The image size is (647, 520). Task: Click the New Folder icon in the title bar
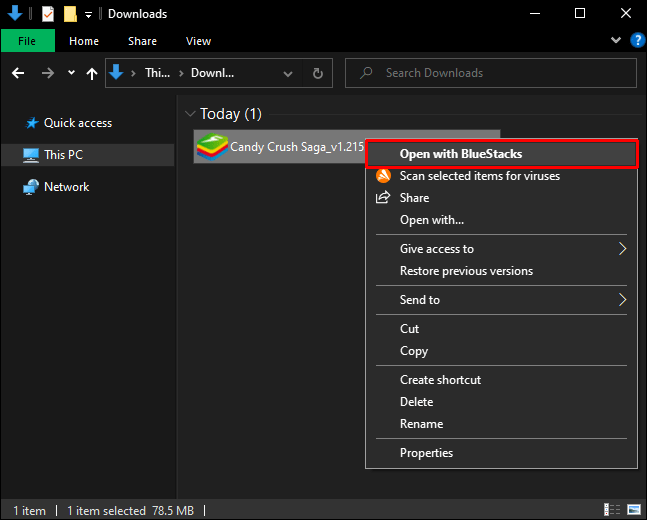point(70,14)
